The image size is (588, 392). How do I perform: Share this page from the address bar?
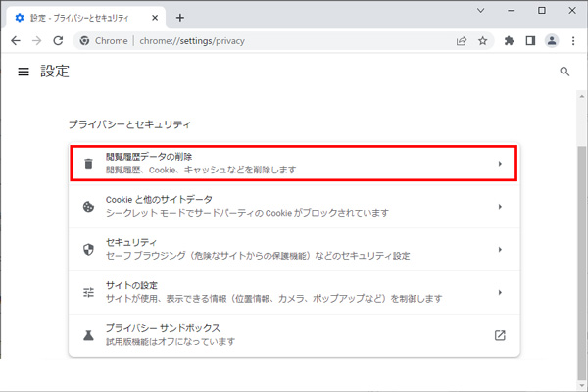[462, 41]
